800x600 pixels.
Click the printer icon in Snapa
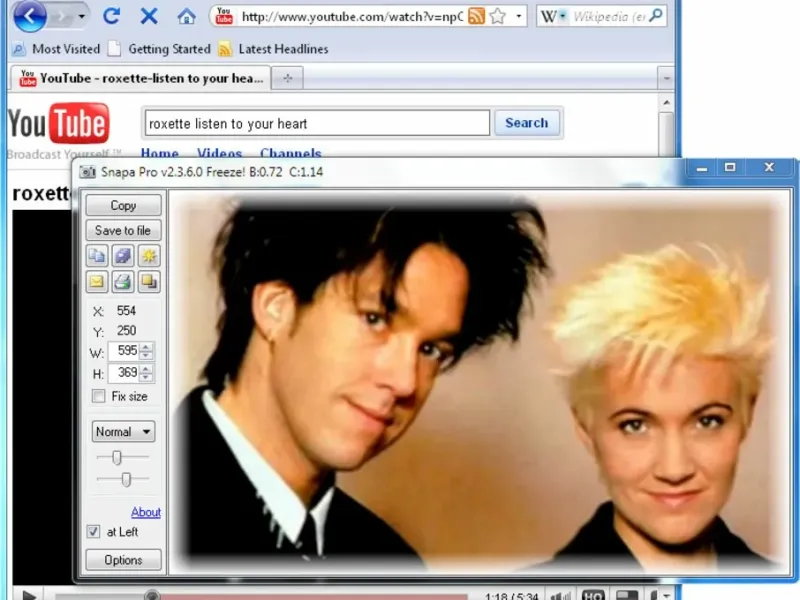[123, 282]
